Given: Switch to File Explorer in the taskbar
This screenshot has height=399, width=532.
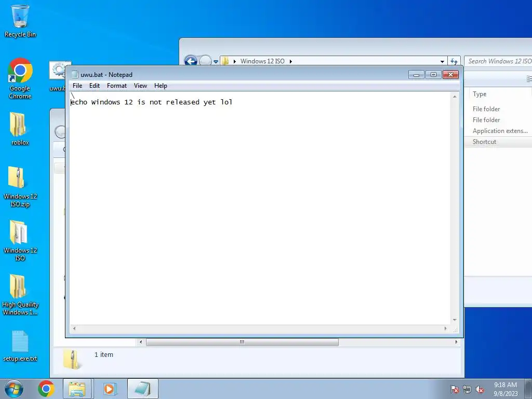Looking at the screenshot, I should (77, 389).
